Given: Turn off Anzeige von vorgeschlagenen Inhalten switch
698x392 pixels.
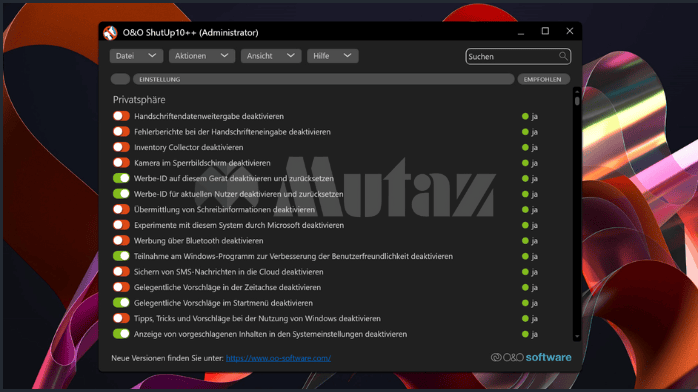Looking at the screenshot, I should pos(121,334).
